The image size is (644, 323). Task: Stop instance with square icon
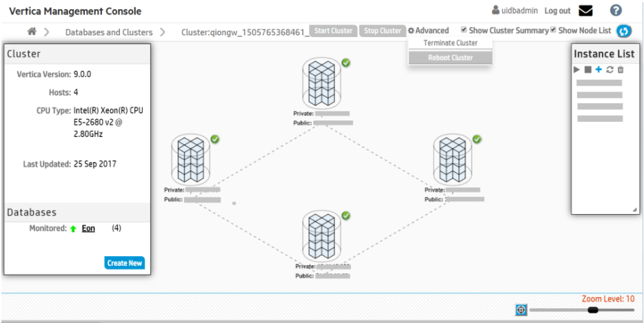[x=588, y=70]
